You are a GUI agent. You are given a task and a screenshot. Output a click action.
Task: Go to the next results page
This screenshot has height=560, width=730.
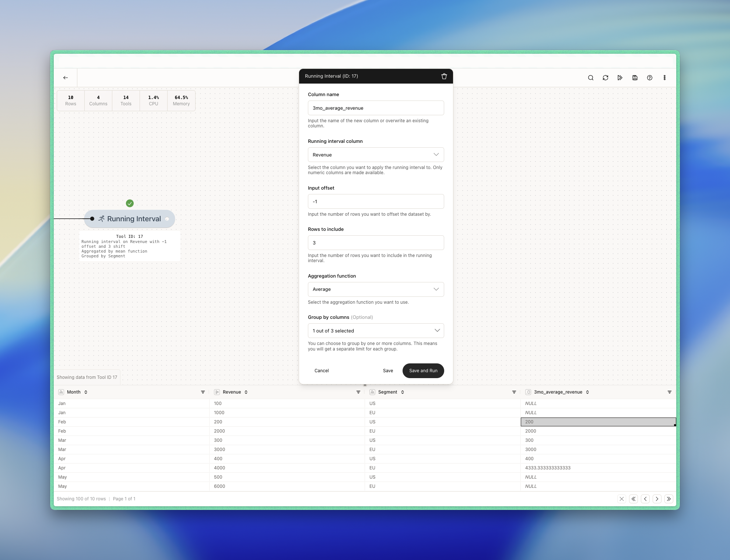point(657,499)
